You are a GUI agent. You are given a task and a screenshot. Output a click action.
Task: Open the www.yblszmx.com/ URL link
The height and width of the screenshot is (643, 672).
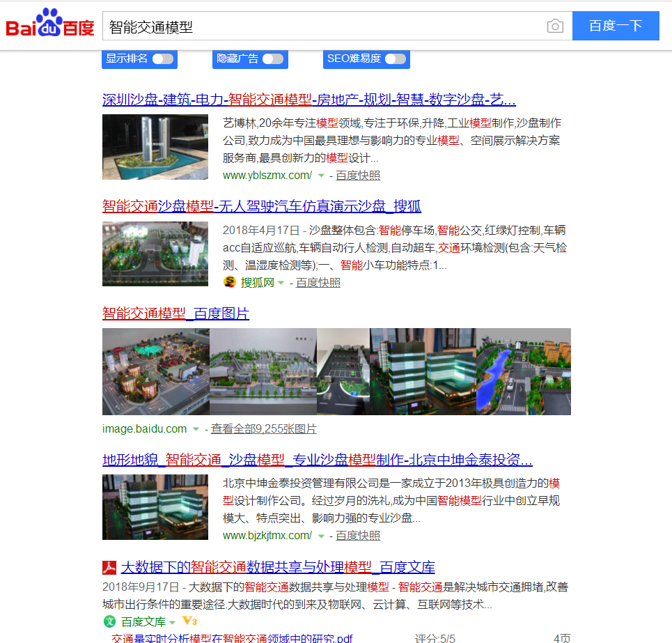pyautogui.click(x=267, y=176)
